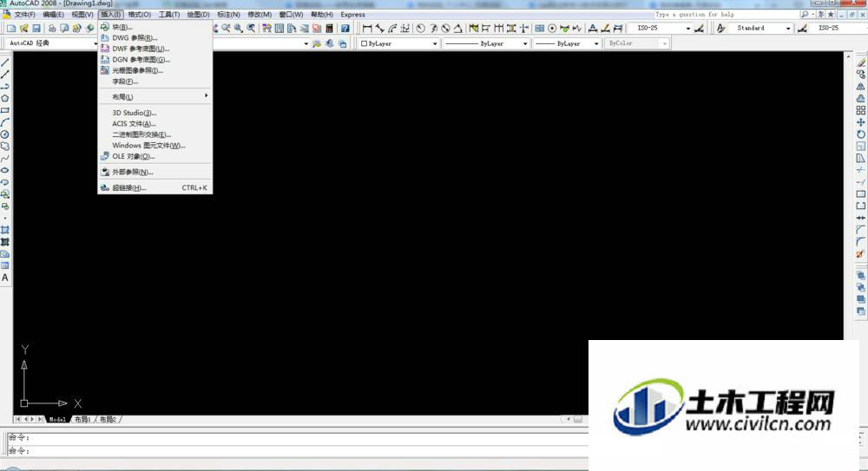Click the Properties palette icon
Viewport: 868px width, 471px height.
(266, 28)
